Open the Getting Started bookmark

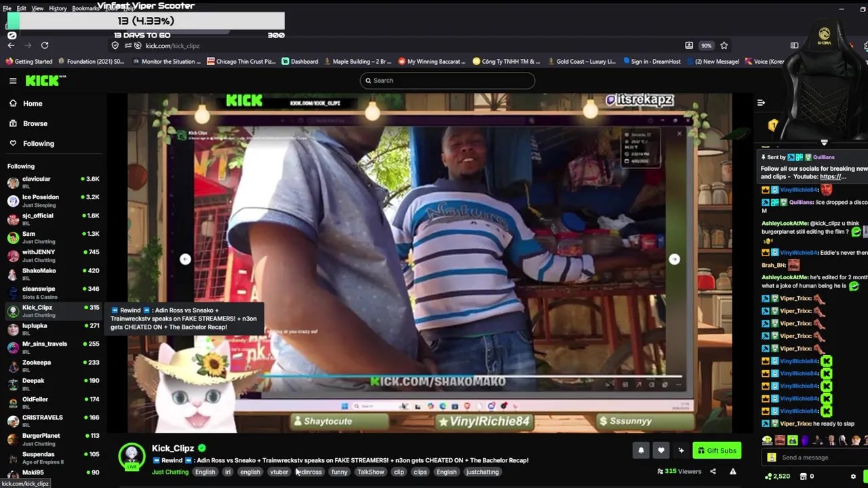28,61
